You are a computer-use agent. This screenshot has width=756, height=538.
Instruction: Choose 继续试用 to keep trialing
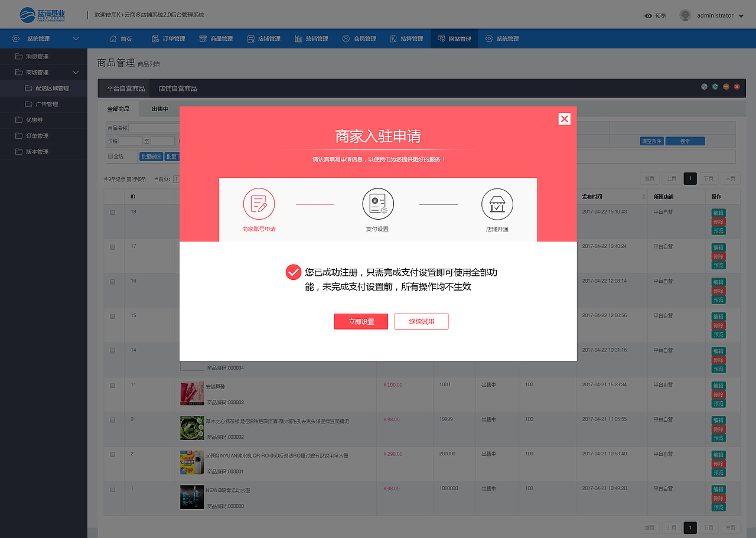421,321
